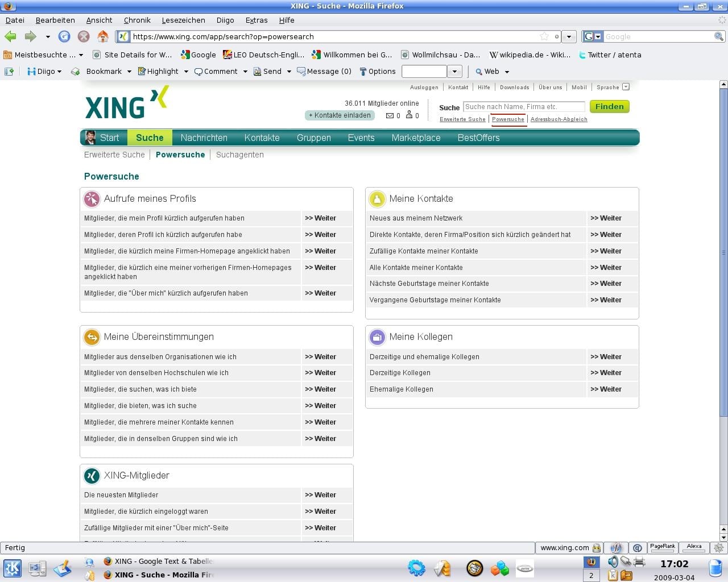This screenshot has width=728, height=582.
Task: Click the Meine Kontakte section icon
Action: (x=377, y=199)
